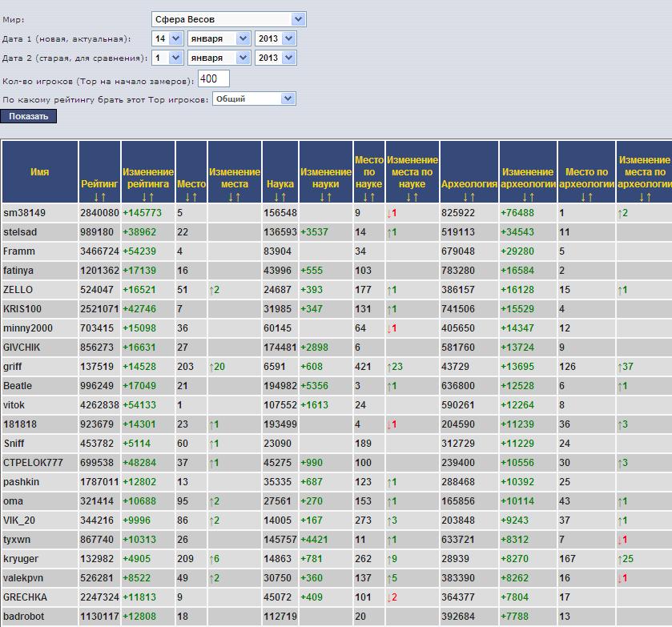Open Дата 1 day dropdown showing 14

pyautogui.click(x=167, y=38)
